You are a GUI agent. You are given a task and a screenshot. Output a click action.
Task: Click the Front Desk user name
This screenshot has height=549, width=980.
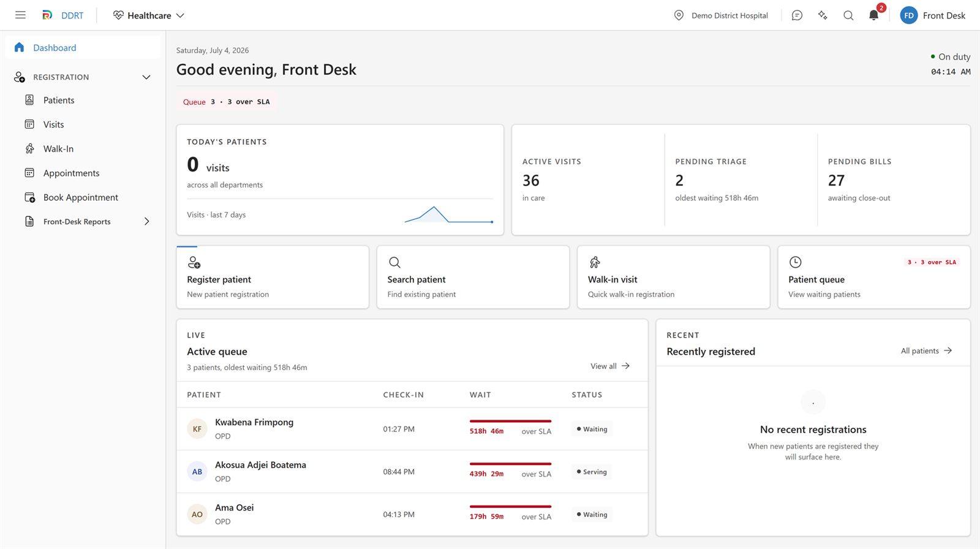point(944,15)
